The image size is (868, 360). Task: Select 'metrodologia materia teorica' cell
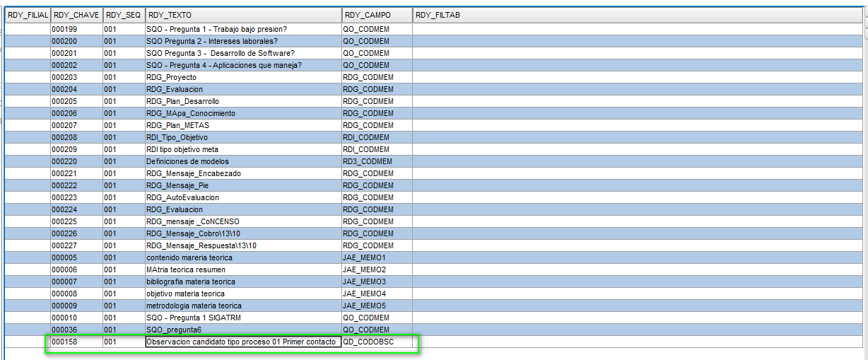pyautogui.click(x=244, y=306)
